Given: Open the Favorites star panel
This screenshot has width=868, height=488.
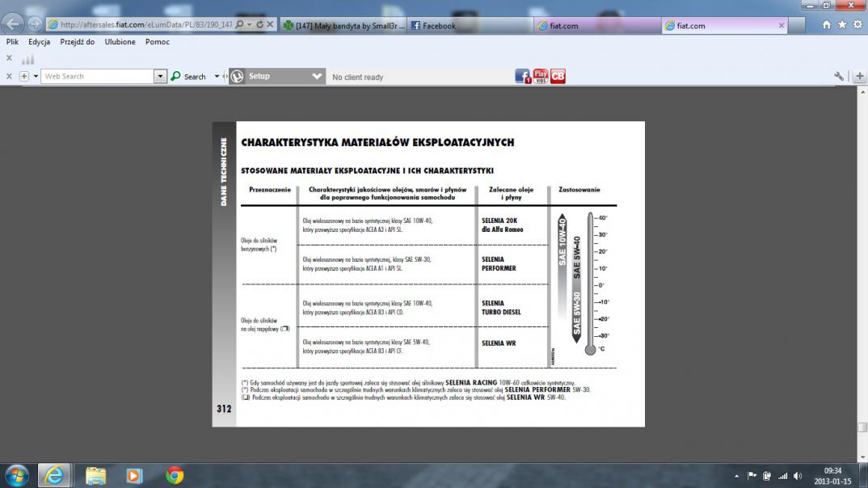Looking at the screenshot, I should (x=842, y=25).
